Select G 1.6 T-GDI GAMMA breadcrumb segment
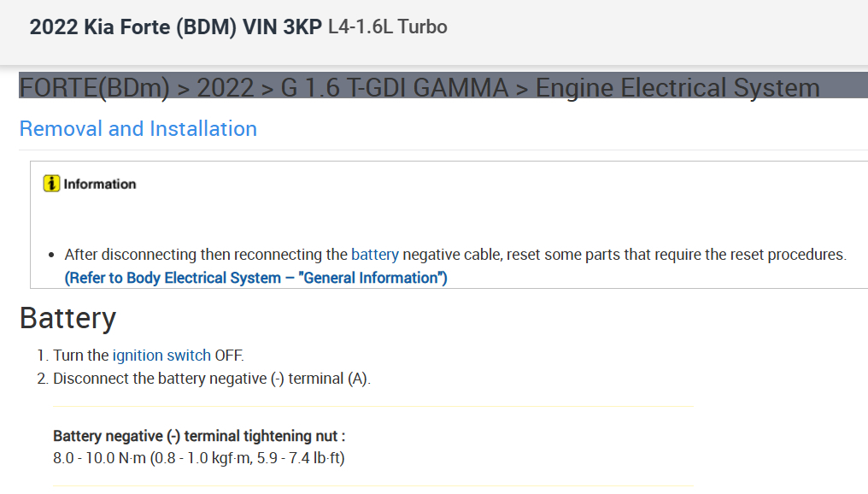Image resolution: width=868 pixels, height=494 pixels. 394,87
